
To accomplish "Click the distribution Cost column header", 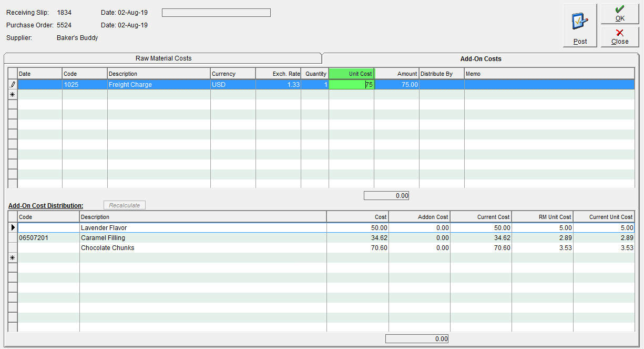I will coord(357,217).
